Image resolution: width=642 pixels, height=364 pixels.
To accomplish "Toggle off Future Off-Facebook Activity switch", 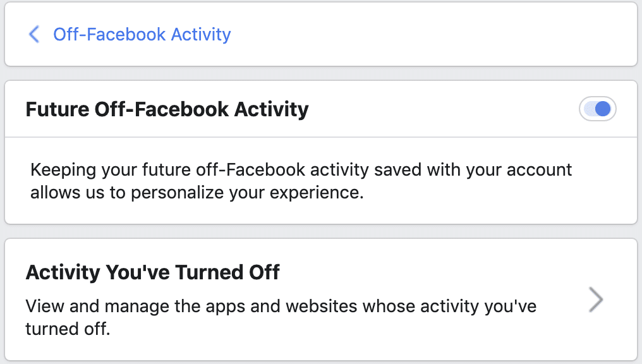I will tap(597, 109).
